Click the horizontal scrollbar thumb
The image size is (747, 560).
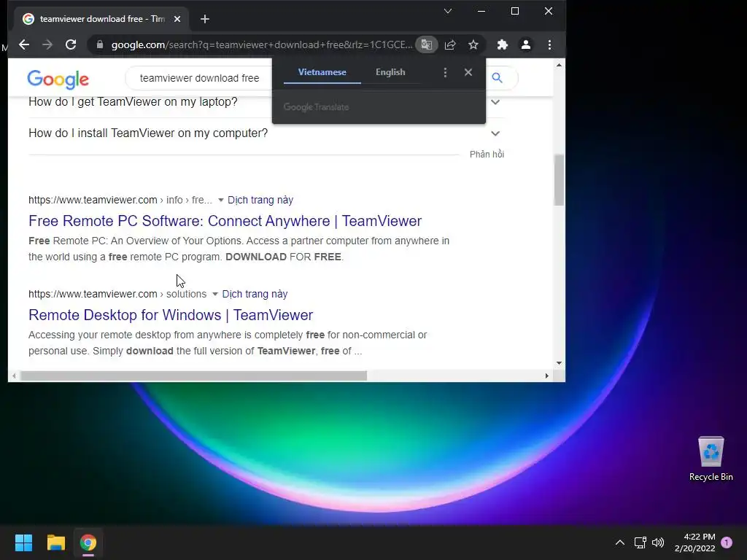(x=193, y=376)
